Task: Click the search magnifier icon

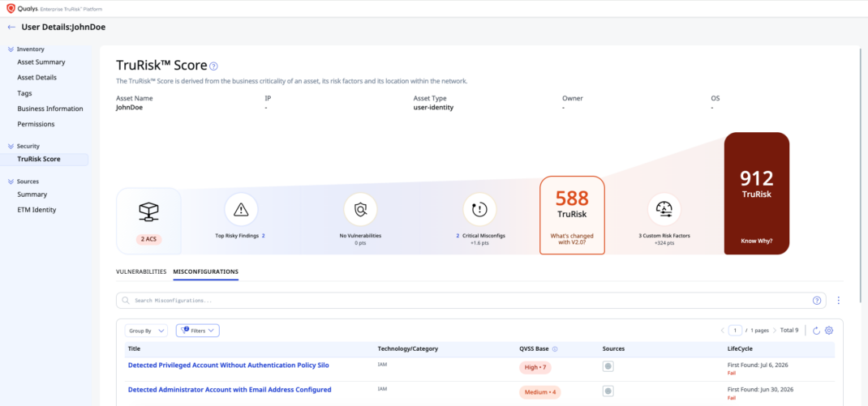Action: [x=126, y=301]
